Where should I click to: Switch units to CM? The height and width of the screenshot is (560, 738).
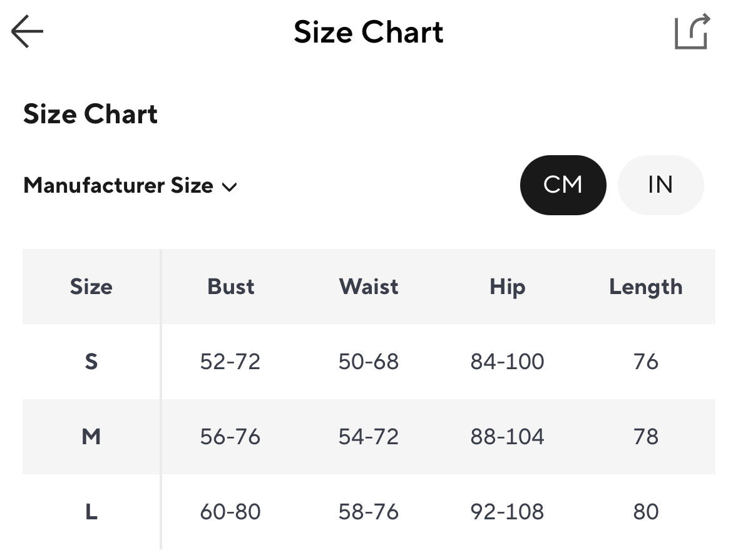point(563,185)
